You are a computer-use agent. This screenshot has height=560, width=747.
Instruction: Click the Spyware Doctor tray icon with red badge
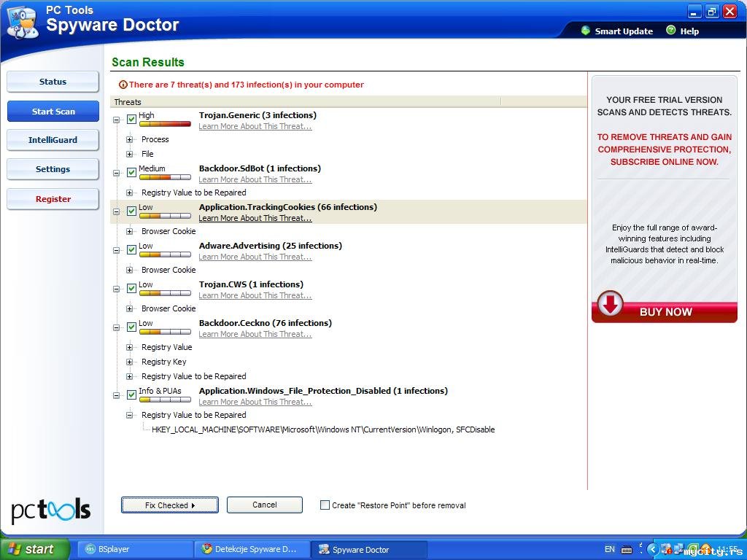click(x=667, y=549)
